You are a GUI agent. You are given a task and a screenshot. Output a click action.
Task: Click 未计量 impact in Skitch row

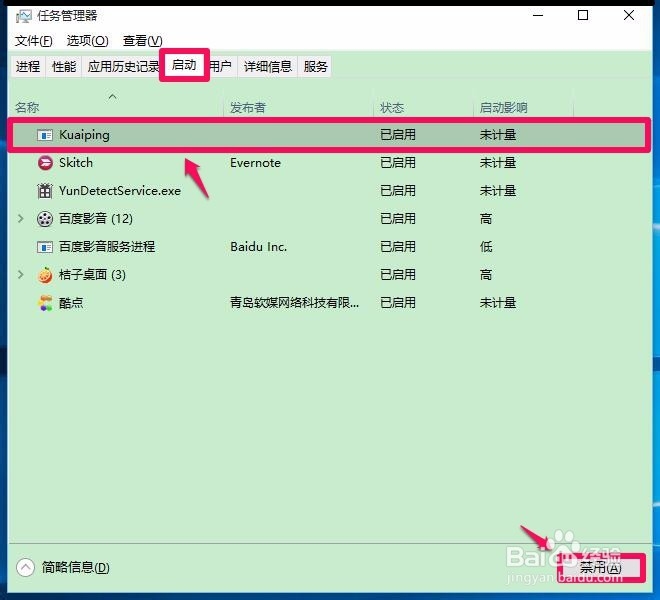(498, 163)
